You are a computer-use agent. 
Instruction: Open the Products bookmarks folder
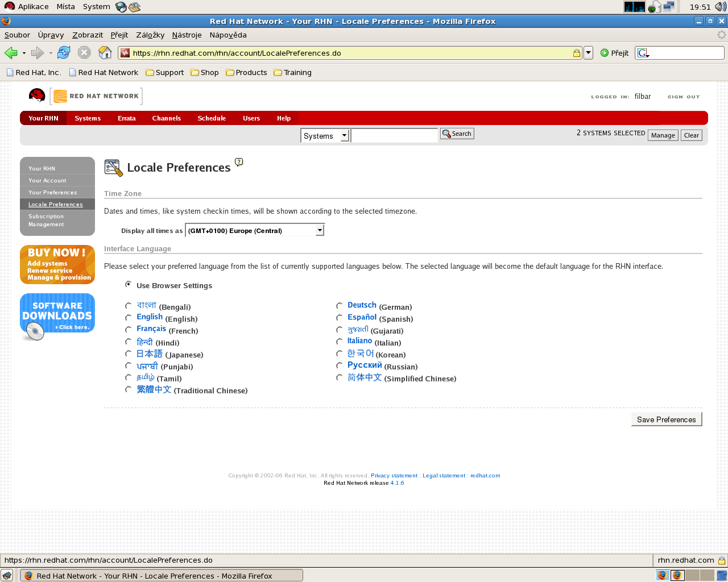[246, 72]
